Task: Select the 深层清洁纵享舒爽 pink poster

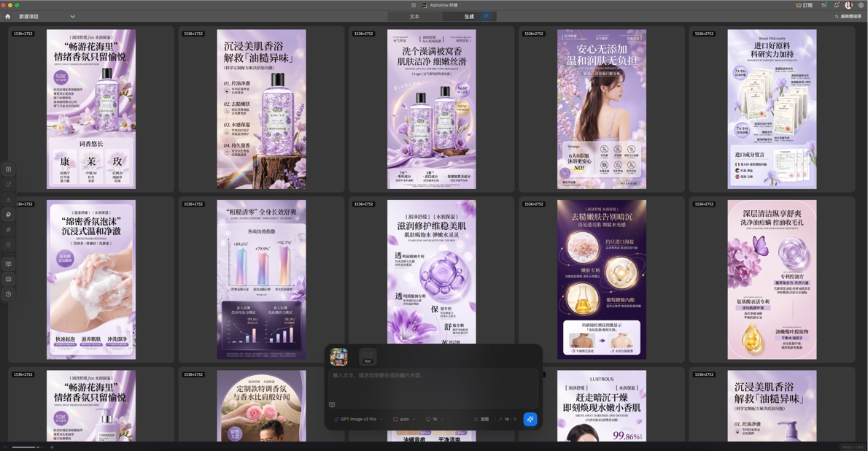Action: pos(772,280)
